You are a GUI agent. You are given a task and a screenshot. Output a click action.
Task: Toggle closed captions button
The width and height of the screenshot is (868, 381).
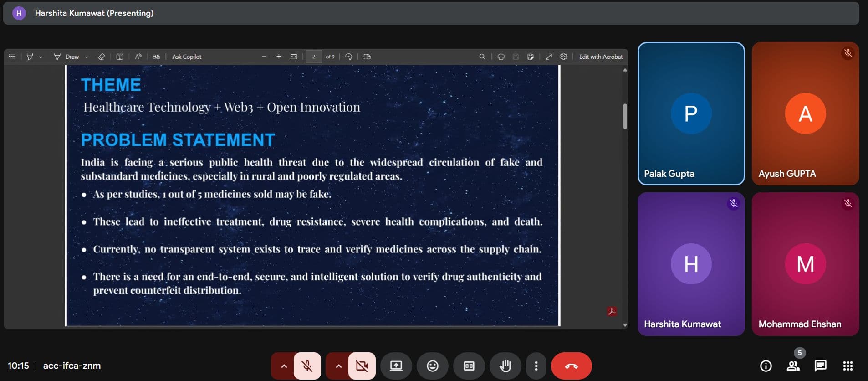click(x=469, y=366)
